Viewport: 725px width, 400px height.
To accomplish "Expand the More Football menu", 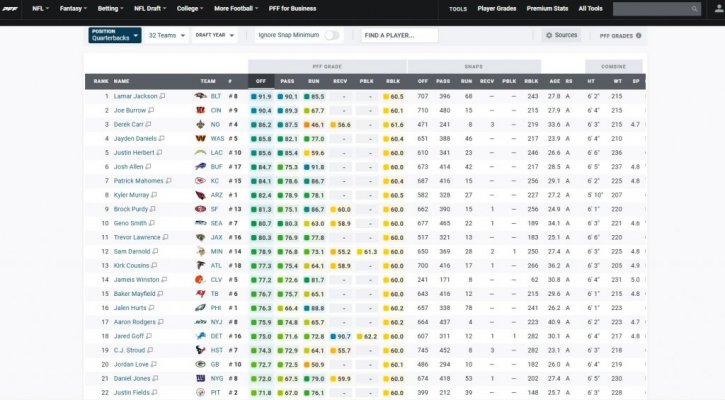I will point(236,8).
